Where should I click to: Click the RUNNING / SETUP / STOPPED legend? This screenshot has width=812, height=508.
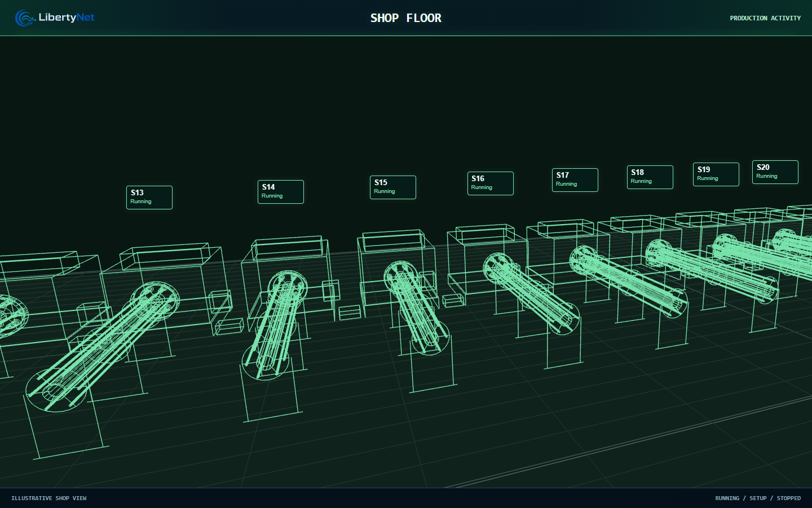tap(758, 498)
